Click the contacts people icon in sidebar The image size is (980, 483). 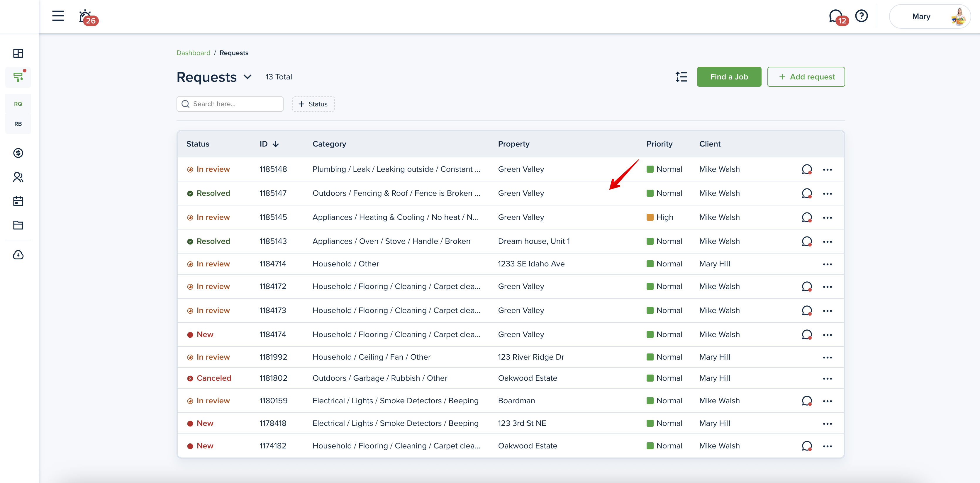pyautogui.click(x=18, y=177)
